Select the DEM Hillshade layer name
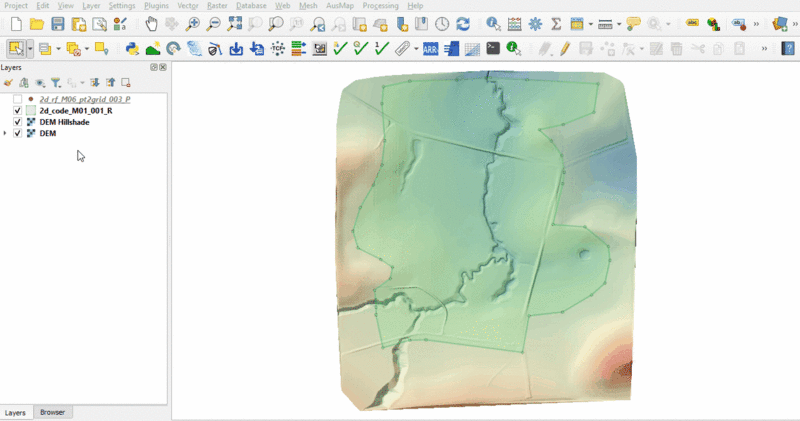 pyautogui.click(x=64, y=121)
